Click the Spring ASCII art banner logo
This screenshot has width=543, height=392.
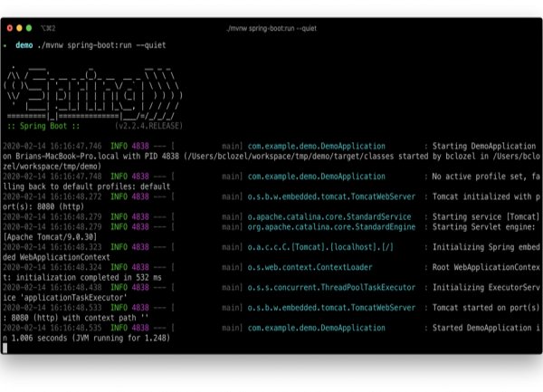coord(93,92)
